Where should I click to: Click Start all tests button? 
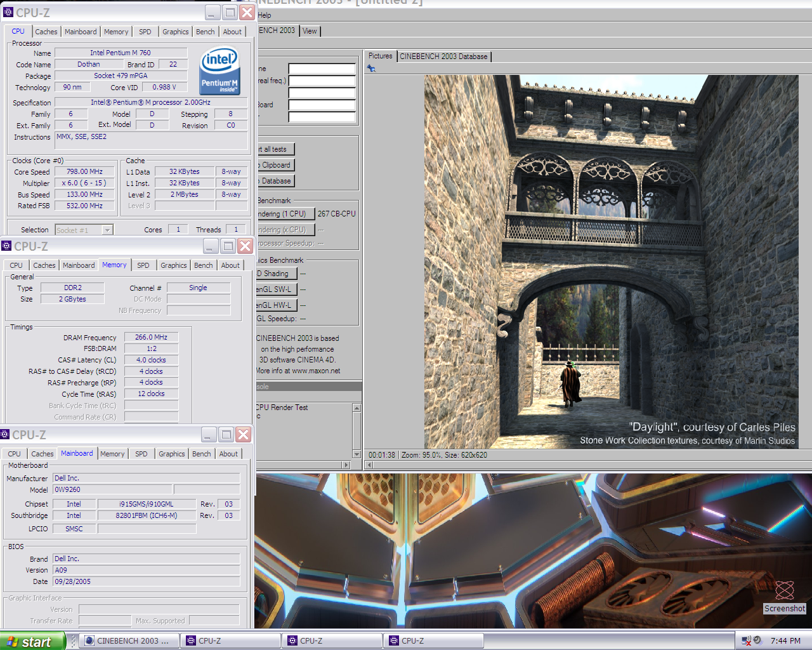(275, 149)
